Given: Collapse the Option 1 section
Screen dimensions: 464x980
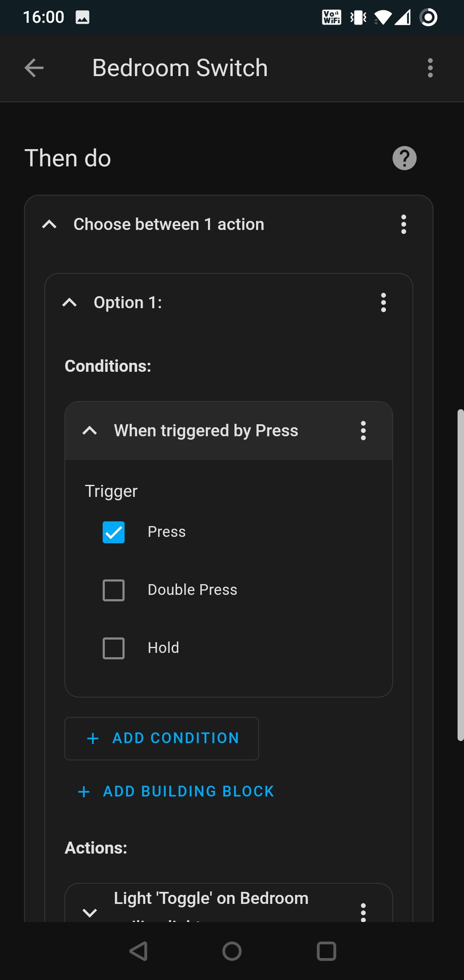Looking at the screenshot, I should 70,303.
